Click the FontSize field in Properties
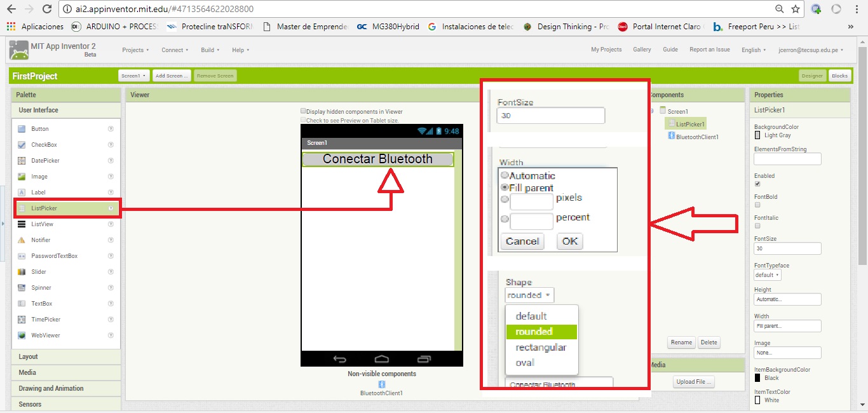Viewport: 868px width, 413px height. (x=788, y=248)
